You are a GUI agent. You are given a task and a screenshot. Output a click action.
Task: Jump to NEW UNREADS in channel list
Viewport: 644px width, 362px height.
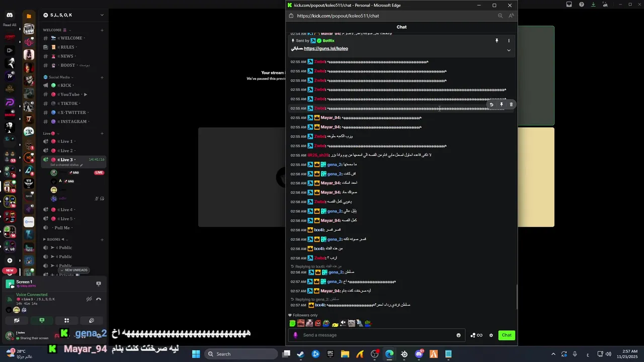coord(74,270)
